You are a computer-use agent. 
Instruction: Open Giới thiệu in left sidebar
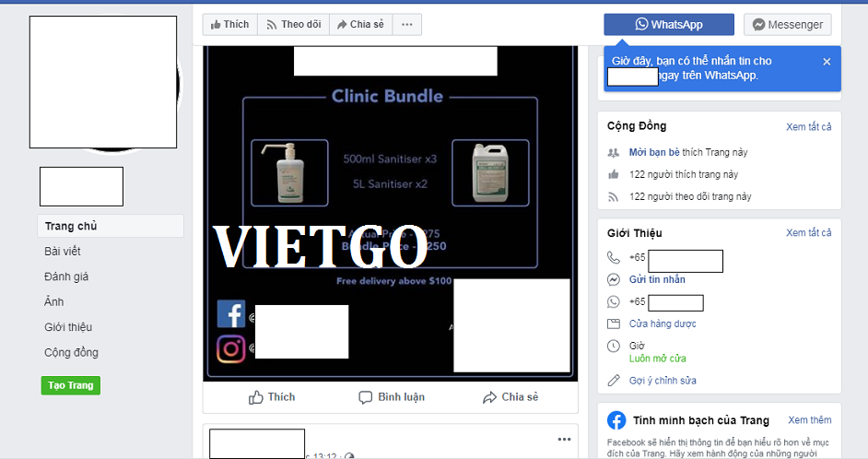68,327
